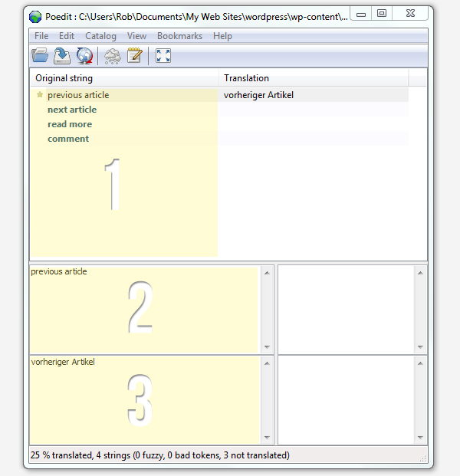The height and width of the screenshot is (476, 460).
Task: Click the up arrow of original text scrollbar
Action: tap(268, 273)
